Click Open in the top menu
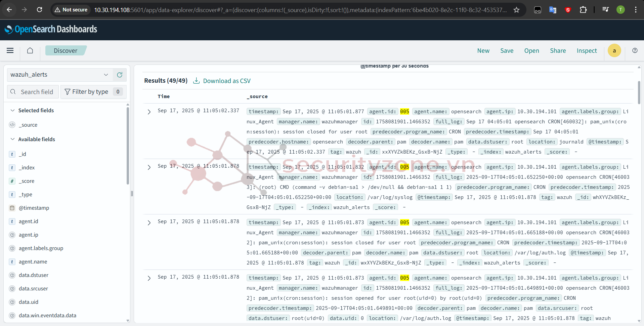The height and width of the screenshot is (326, 644). click(531, 50)
